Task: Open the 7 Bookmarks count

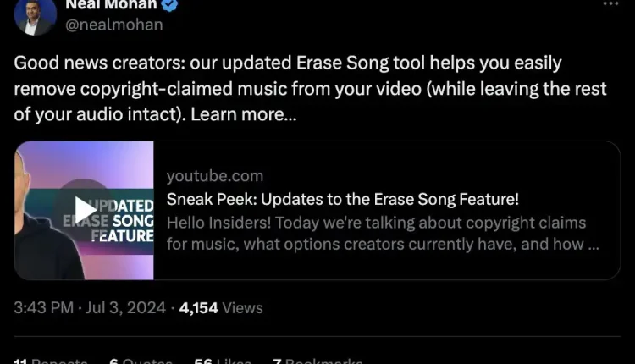Action: coord(317,361)
